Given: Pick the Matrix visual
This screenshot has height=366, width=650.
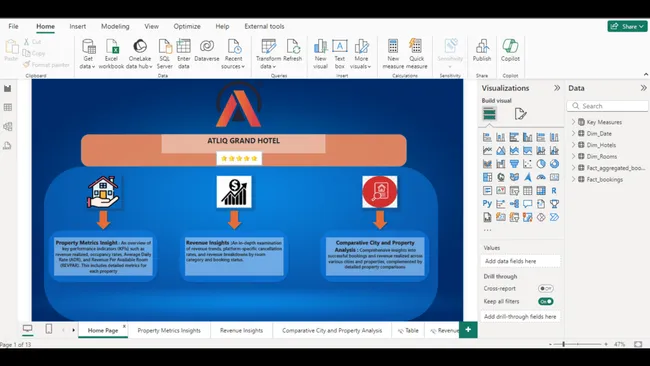Looking at the screenshot, I should (x=541, y=190).
